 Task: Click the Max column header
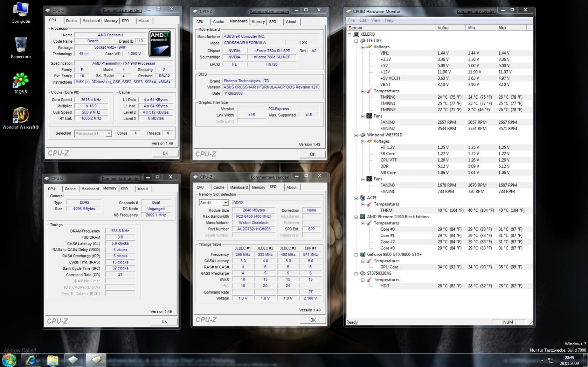coord(511,28)
